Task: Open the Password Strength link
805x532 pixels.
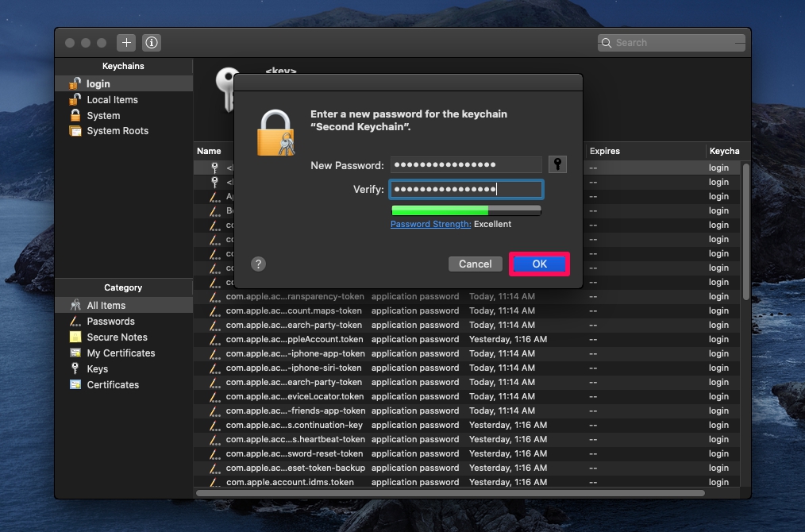Action: point(430,224)
